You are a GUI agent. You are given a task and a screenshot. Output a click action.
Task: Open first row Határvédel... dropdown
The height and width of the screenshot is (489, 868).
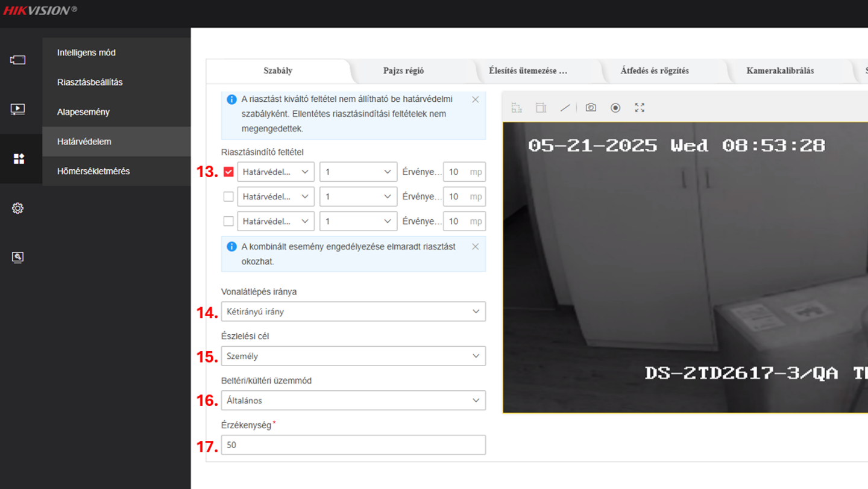click(x=276, y=172)
